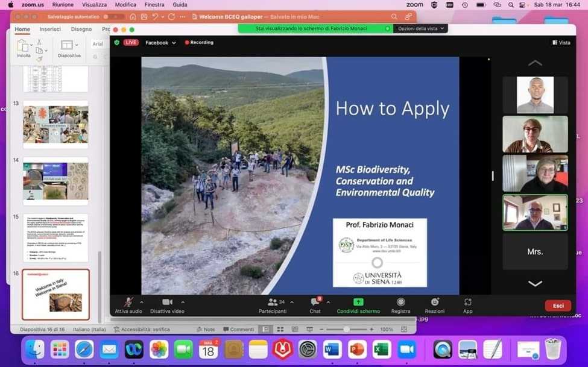This screenshot has height=367, width=588.
Task: Expand audio options chevron next to Attiva audio
Action: click(x=141, y=303)
